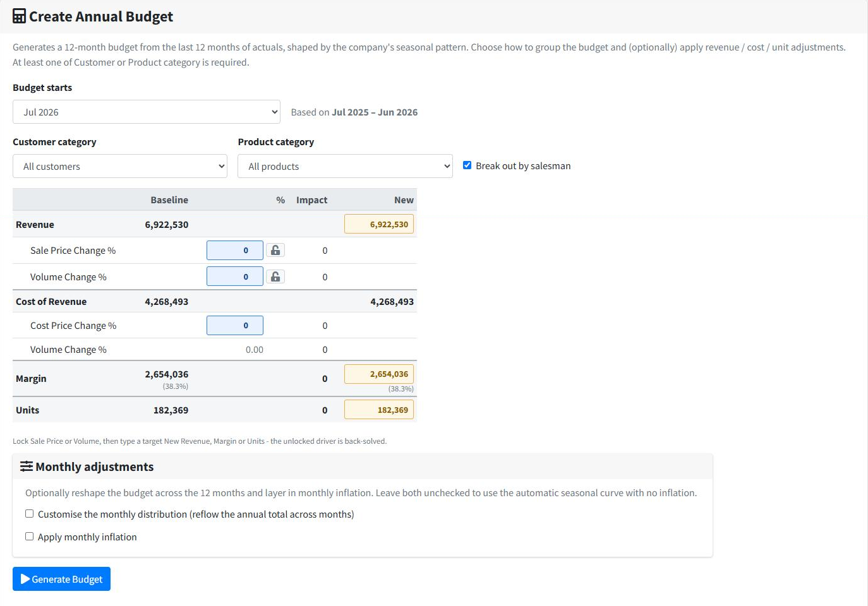Image resolution: width=868 pixels, height=606 pixels.
Task: Click the % column header
Action: point(280,199)
